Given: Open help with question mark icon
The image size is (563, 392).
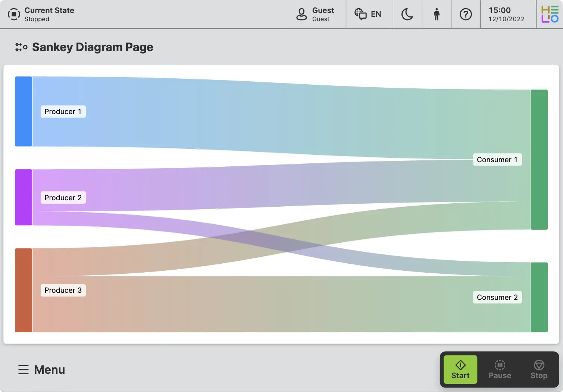Looking at the screenshot, I should point(466,14).
